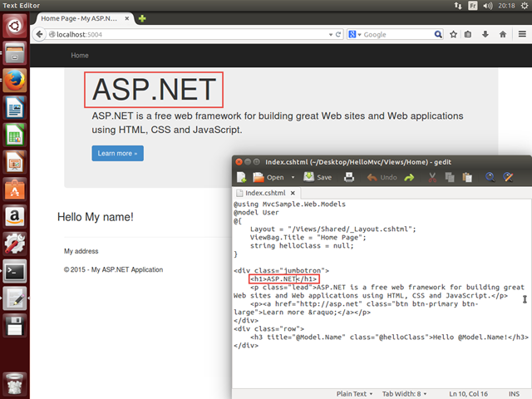Open gedit Find and Replace icon
Image resolution: width=532 pixels, height=399 pixels.
[x=508, y=177]
